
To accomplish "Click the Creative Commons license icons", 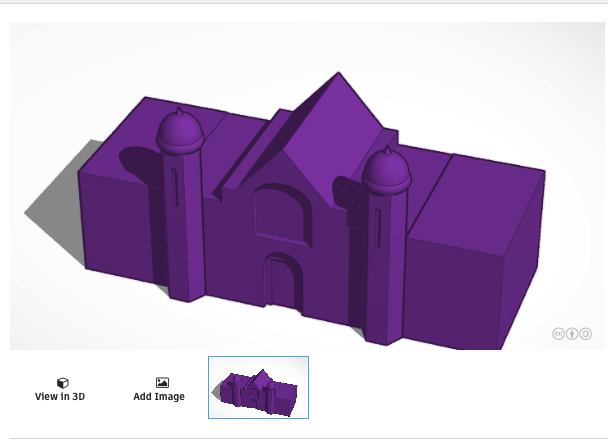I will coord(572,334).
